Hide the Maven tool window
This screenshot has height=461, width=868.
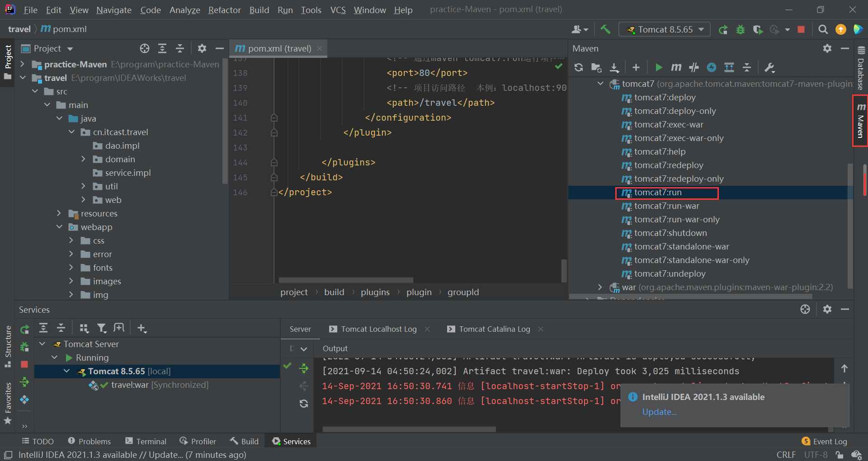click(x=845, y=48)
